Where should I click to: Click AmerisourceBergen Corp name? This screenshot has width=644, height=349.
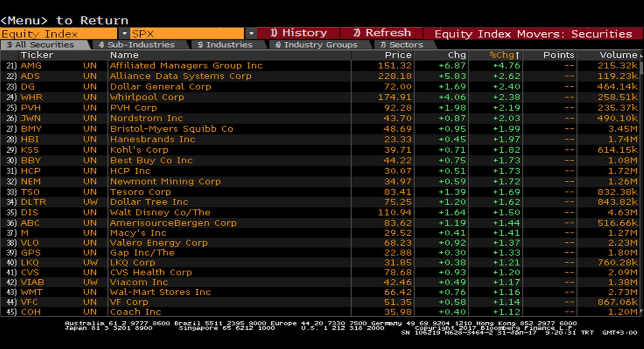coord(173,223)
